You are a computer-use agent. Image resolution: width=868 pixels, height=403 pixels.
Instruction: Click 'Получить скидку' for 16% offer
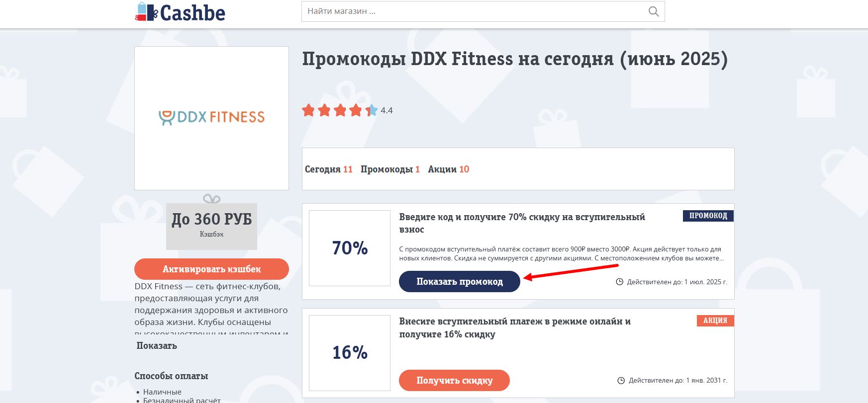tap(454, 380)
